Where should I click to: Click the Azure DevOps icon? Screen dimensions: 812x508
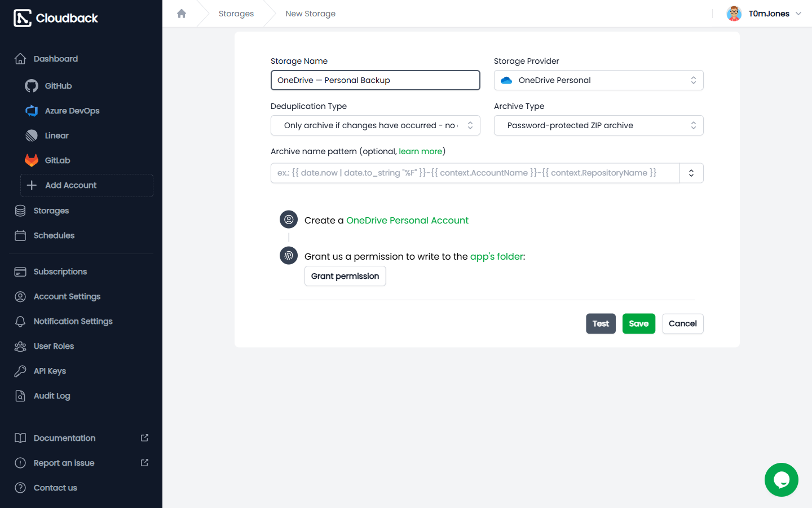[x=32, y=111]
